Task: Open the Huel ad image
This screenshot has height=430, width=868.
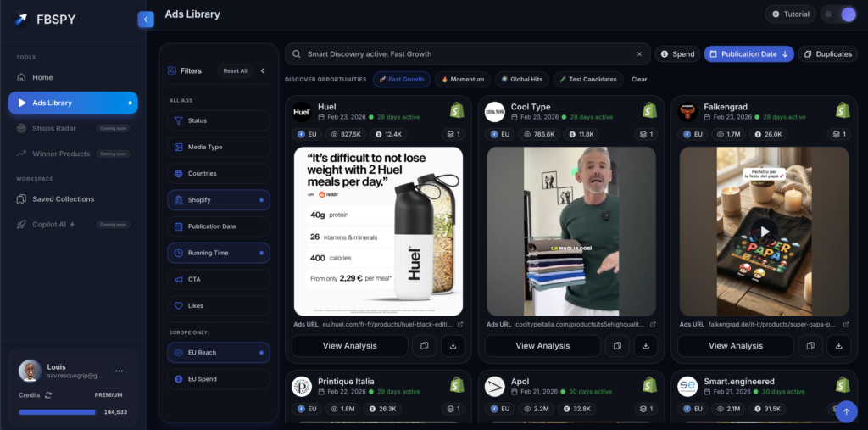Action: click(x=379, y=232)
